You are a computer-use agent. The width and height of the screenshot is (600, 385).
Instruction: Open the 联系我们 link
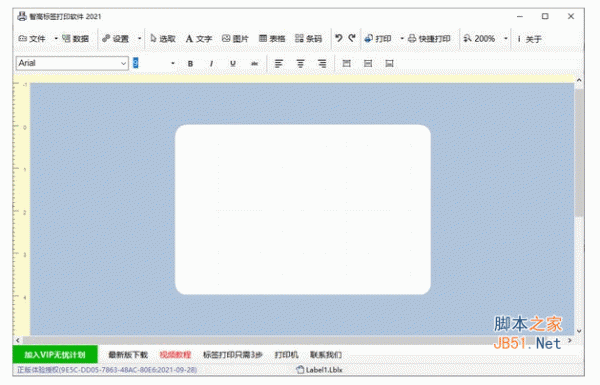326,355
